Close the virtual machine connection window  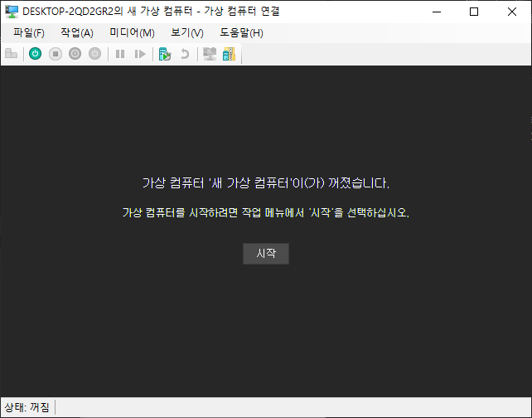click(x=512, y=12)
